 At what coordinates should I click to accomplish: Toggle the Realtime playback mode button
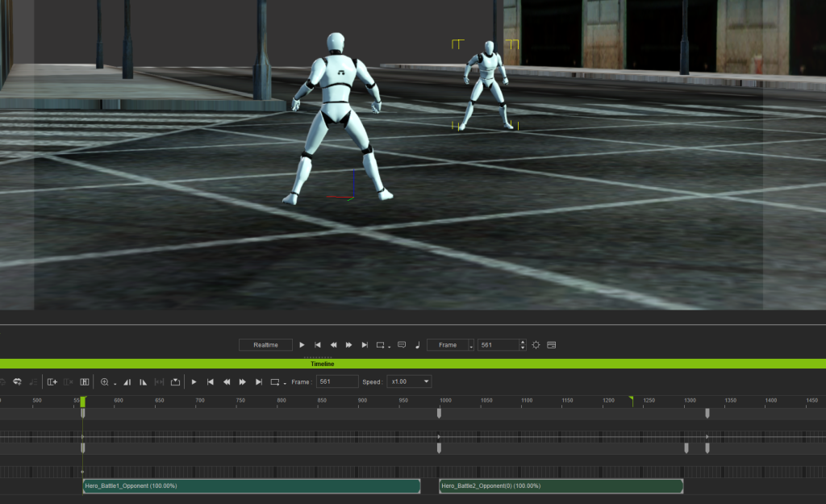coord(265,345)
